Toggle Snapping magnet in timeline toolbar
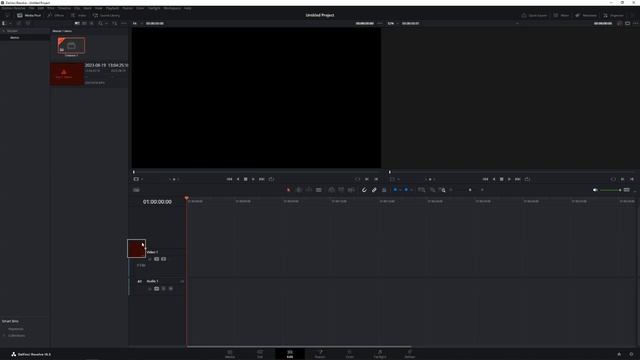640x360 pixels. [364, 190]
